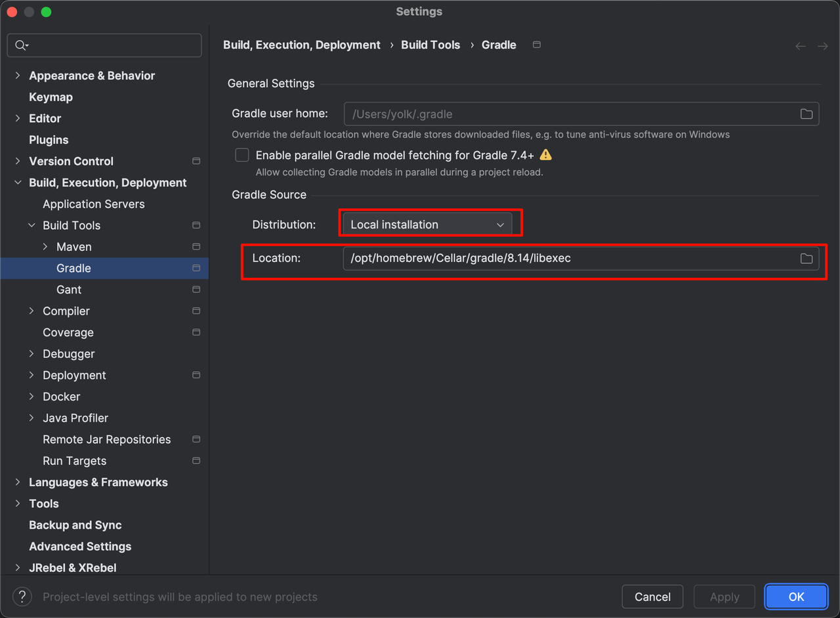Click the warning icon beside parallel Gradle option
Screen dimensions: 840x618
[545, 155]
